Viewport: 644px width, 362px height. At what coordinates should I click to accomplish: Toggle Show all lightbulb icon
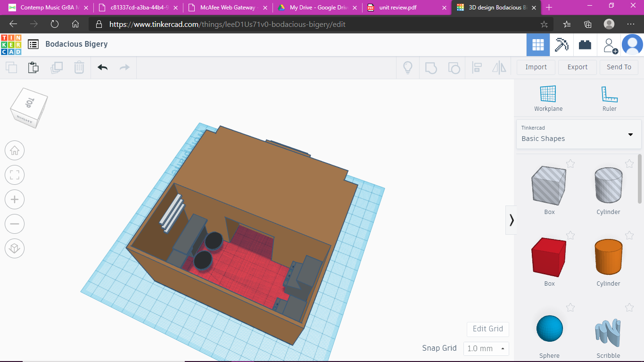[x=408, y=67]
